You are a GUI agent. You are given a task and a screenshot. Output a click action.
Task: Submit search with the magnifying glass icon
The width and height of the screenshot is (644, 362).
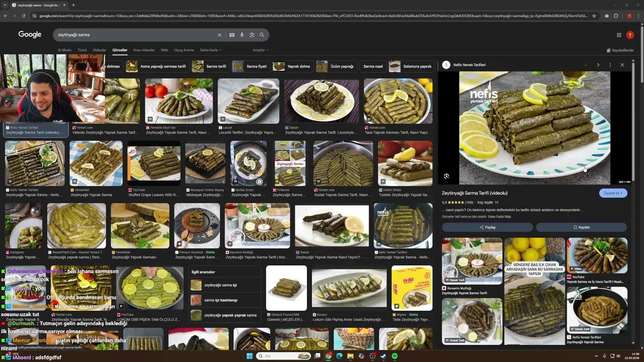[x=262, y=35]
